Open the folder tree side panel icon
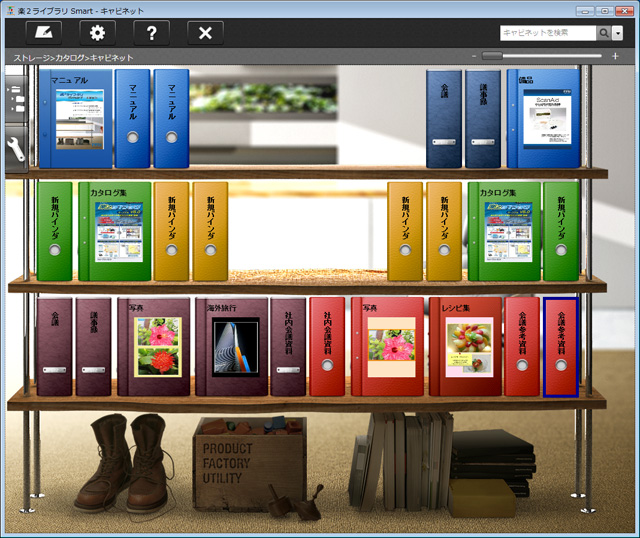The image size is (640, 538). [x=17, y=99]
